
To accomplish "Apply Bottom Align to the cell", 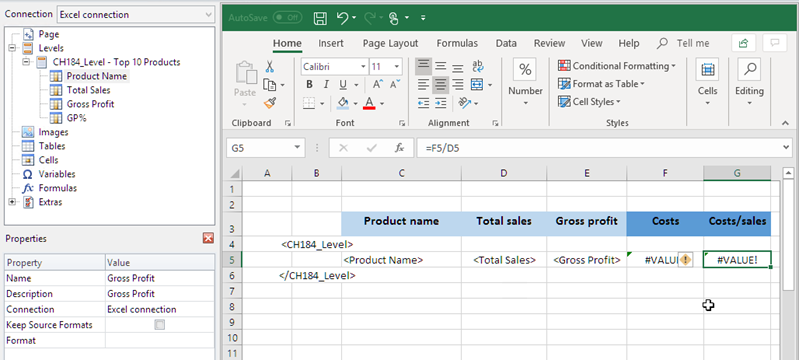I will click(x=458, y=66).
